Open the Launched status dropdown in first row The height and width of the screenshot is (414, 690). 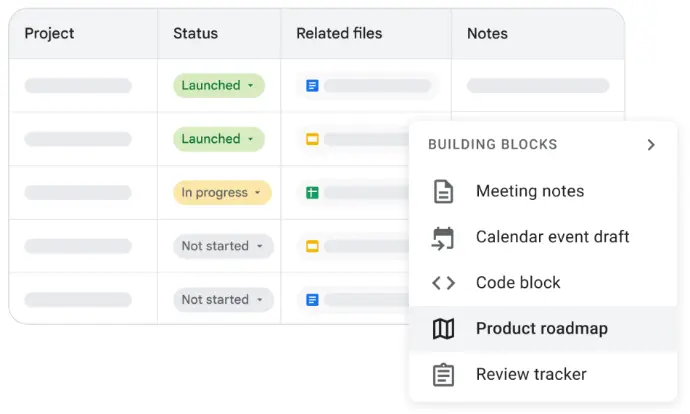coord(218,86)
